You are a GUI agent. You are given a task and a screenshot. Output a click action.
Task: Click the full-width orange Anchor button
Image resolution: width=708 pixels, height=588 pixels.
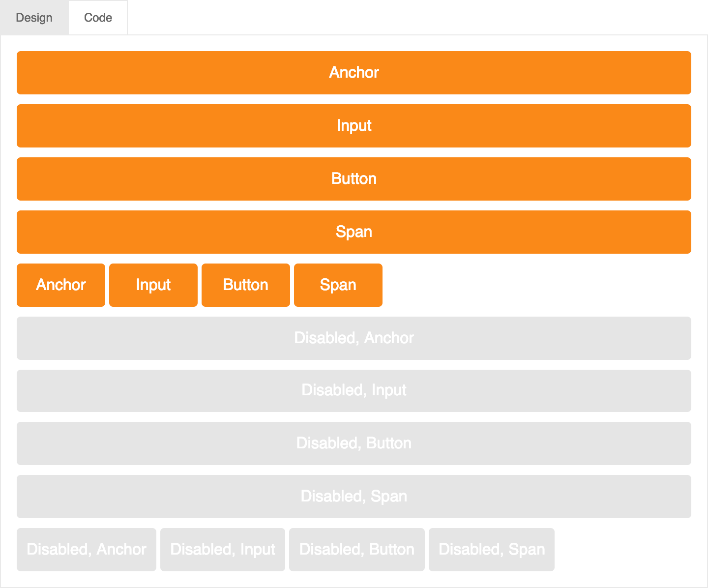coord(354,73)
